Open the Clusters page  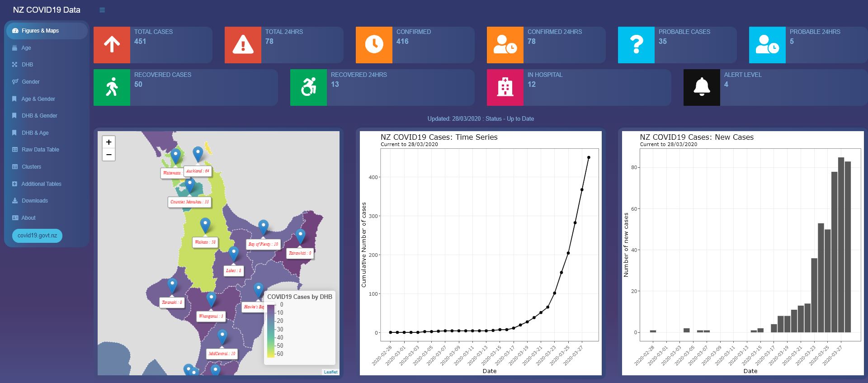tap(47, 167)
